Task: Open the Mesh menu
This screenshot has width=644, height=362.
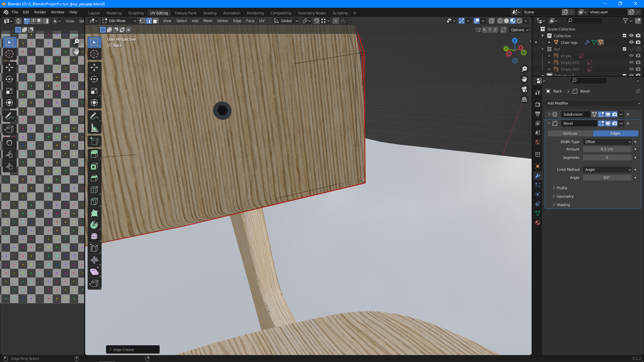Action: [208, 21]
